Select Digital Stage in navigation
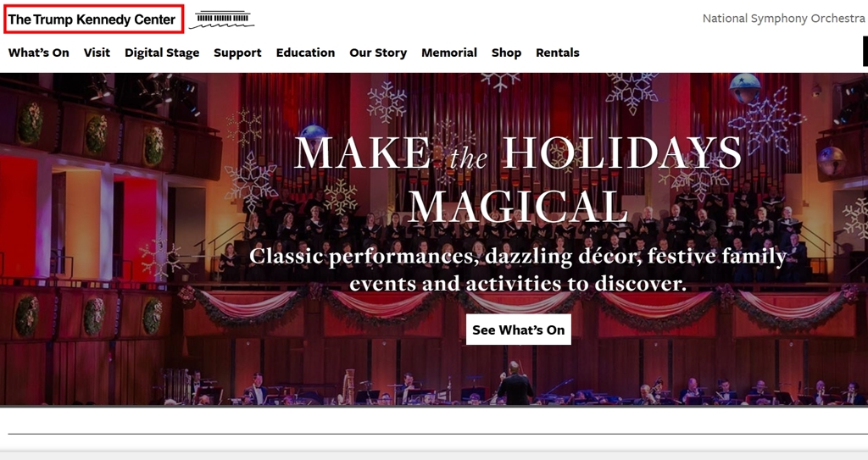Screen dimensions: 868x460 point(162,53)
